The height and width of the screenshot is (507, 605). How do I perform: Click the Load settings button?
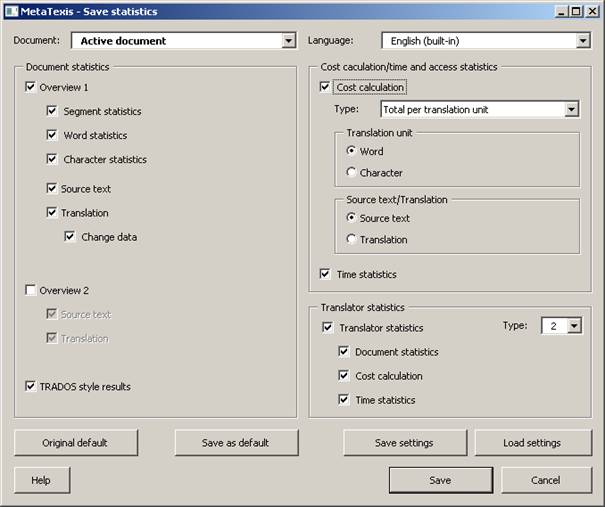click(x=533, y=443)
